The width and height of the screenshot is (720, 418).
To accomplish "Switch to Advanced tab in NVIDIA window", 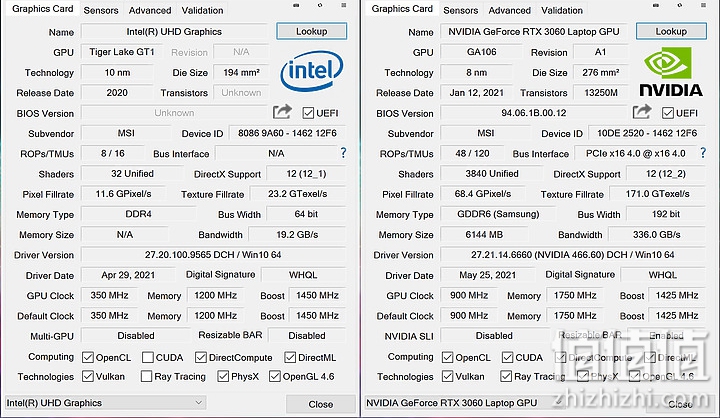I will (509, 10).
